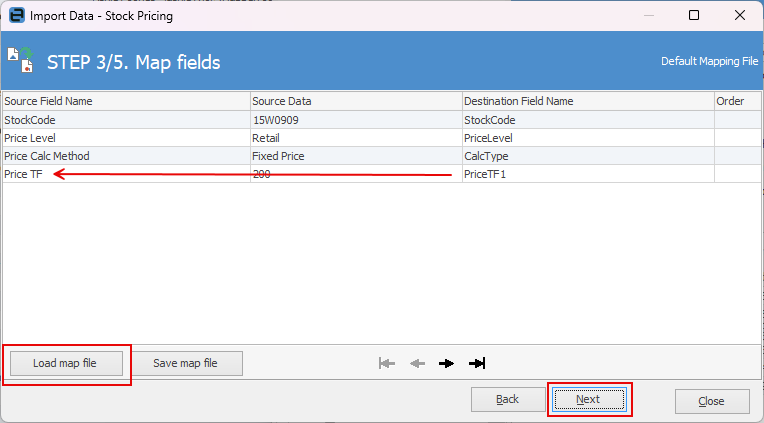
Task: Minimize the Import Data window
Action: [x=648, y=15]
